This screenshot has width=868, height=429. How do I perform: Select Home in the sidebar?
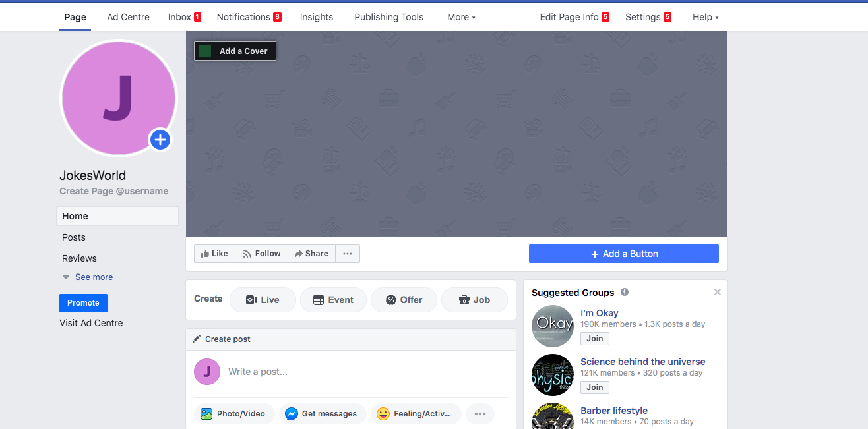point(117,216)
